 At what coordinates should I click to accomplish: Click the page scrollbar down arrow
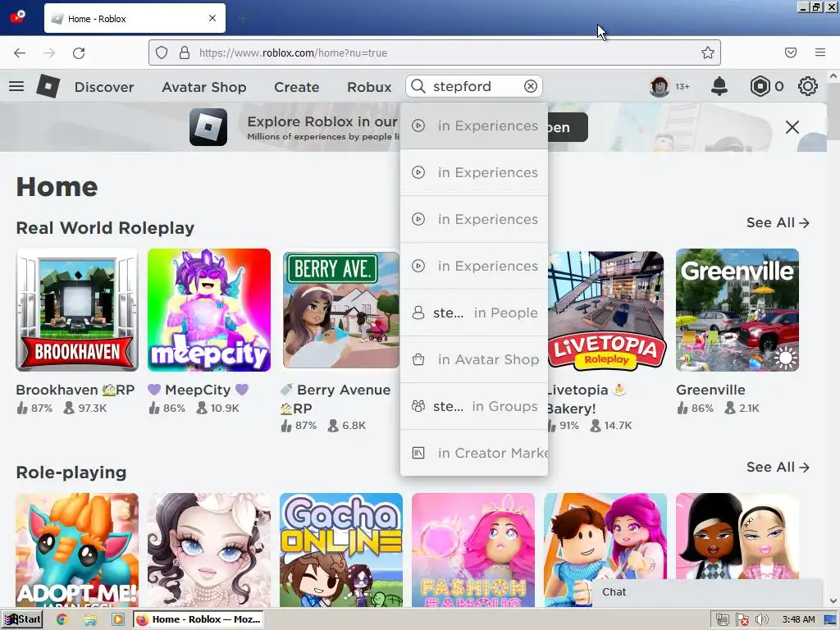833,601
